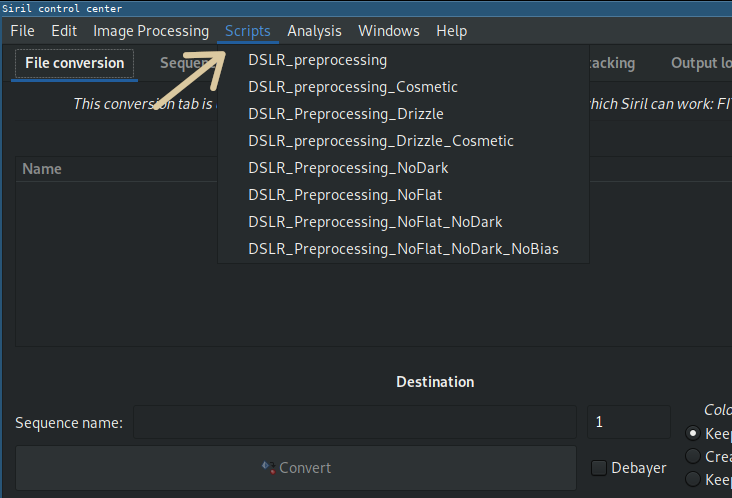Image resolution: width=732 pixels, height=498 pixels.
Task: Open the Windows menu
Action: 389,31
